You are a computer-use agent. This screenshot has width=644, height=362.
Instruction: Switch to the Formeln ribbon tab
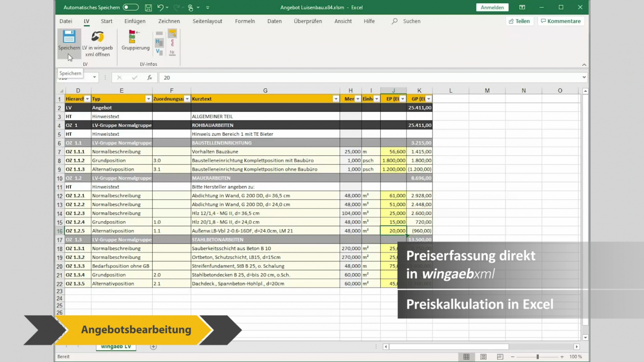click(245, 21)
